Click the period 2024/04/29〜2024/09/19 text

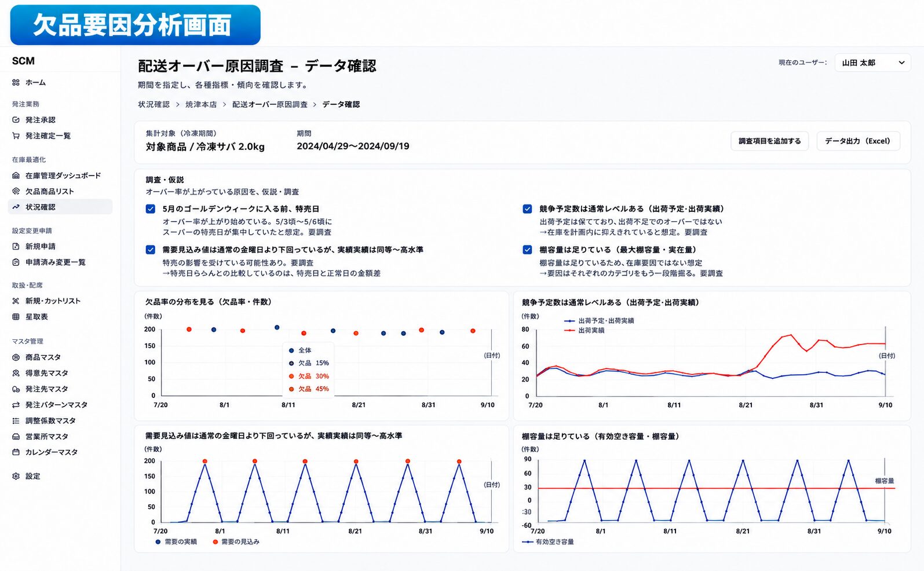coord(353,146)
